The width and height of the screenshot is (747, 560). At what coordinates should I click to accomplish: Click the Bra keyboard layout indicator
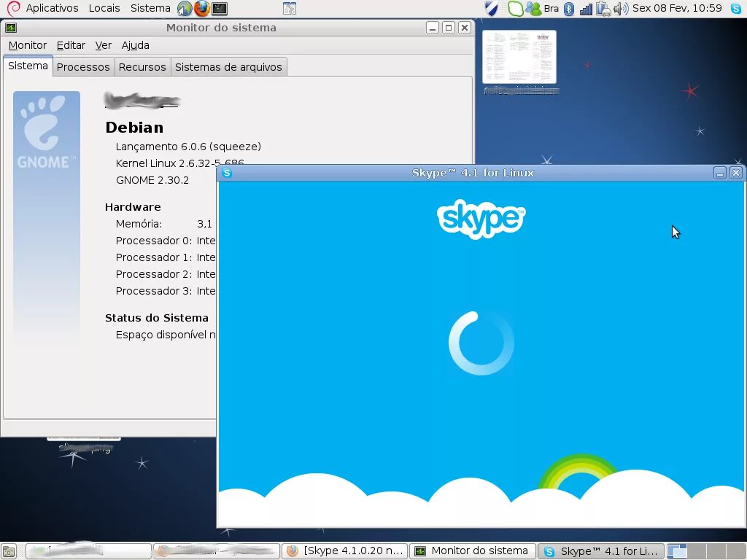551,9
